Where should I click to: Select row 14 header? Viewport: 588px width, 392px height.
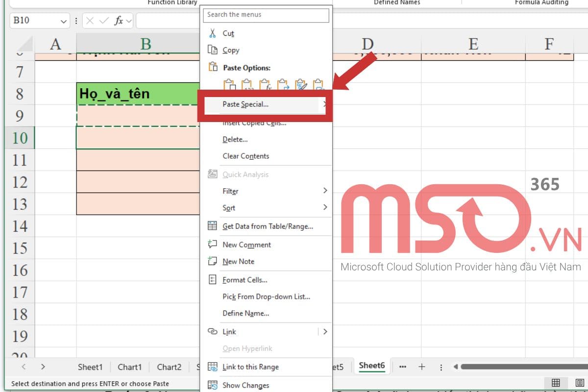pos(20,226)
